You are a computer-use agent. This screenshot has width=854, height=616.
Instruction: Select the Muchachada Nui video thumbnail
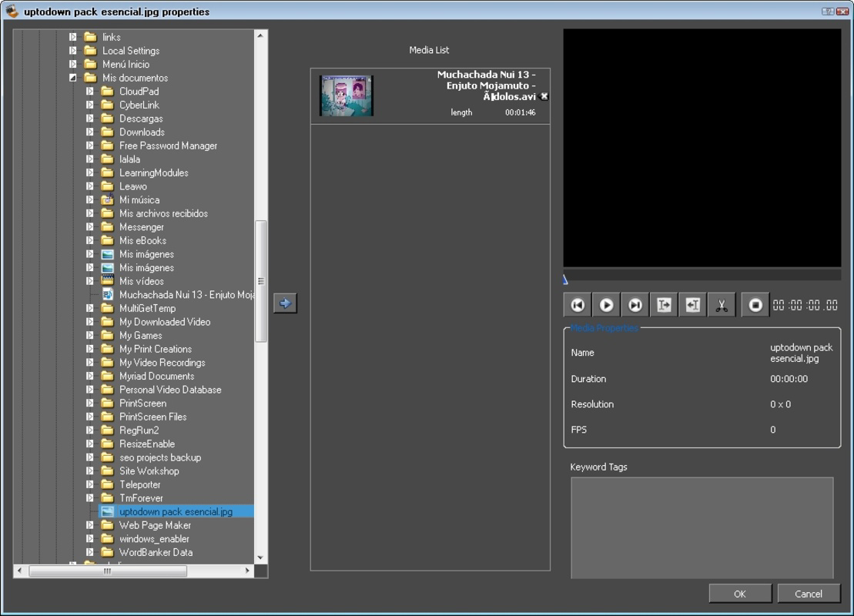347,95
